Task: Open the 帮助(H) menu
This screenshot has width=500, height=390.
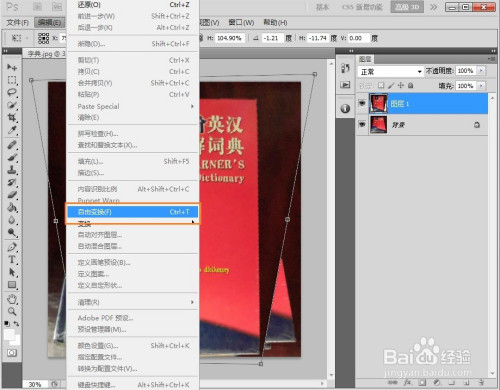Action: tap(275, 22)
